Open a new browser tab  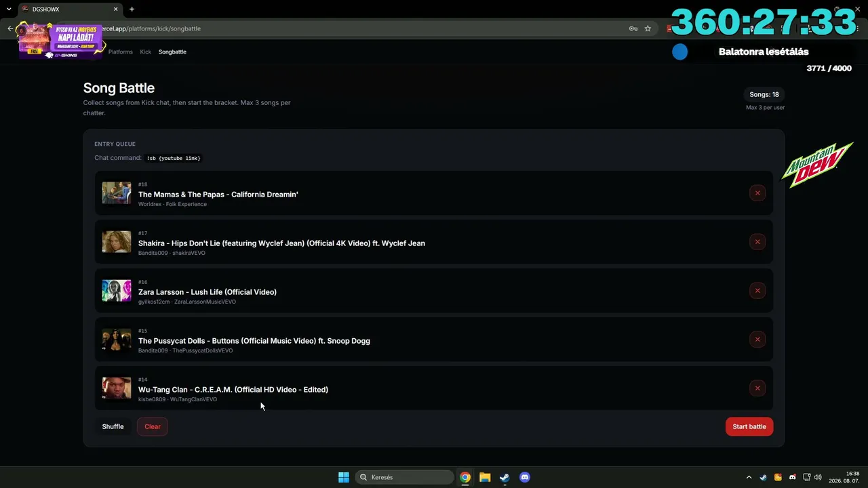(x=132, y=9)
